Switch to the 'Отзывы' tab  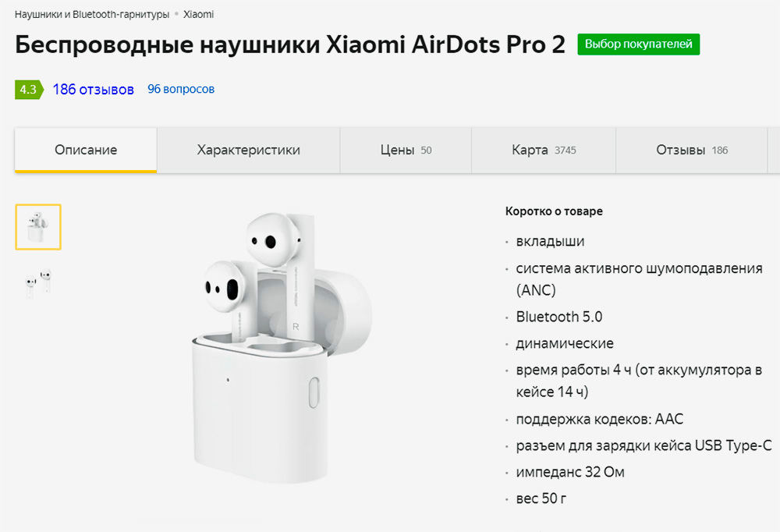click(692, 150)
